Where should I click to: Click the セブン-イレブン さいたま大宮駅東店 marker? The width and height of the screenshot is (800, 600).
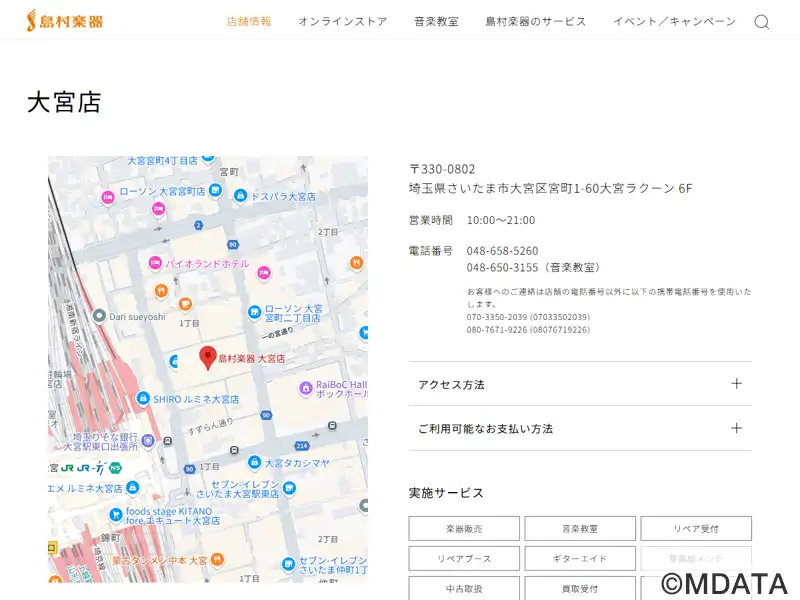289,488
